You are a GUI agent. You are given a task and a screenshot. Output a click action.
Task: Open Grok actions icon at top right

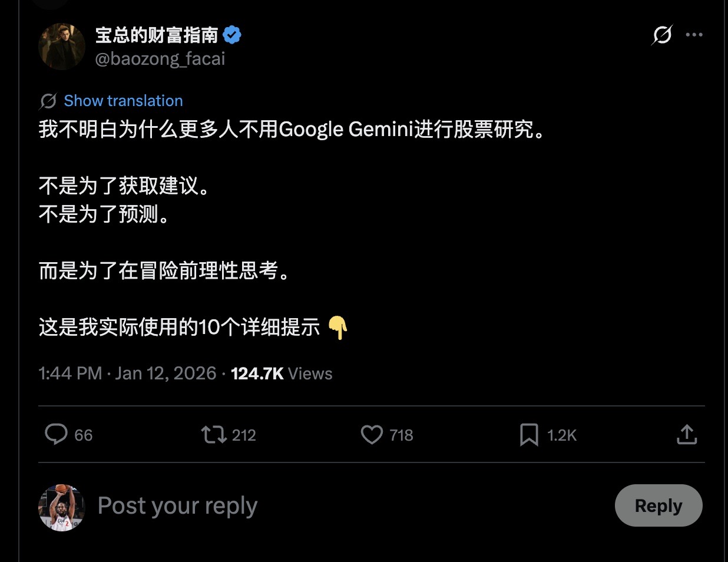(x=661, y=35)
